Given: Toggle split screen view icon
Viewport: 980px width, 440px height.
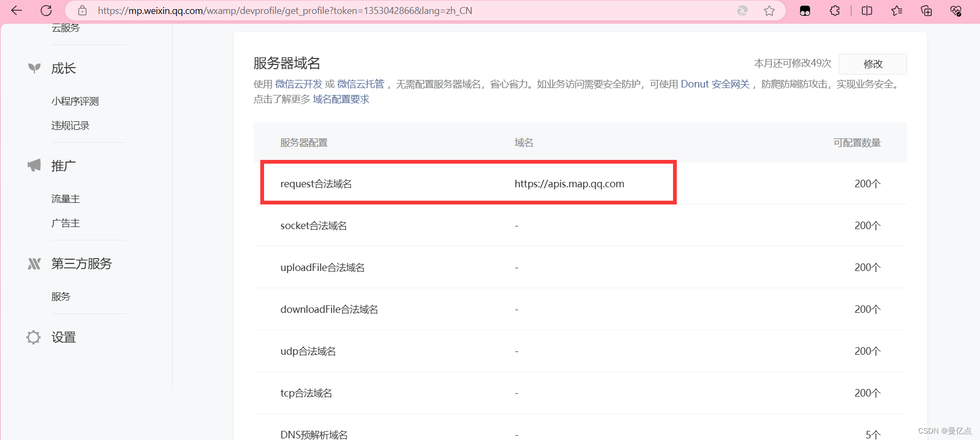Looking at the screenshot, I should pos(867,11).
